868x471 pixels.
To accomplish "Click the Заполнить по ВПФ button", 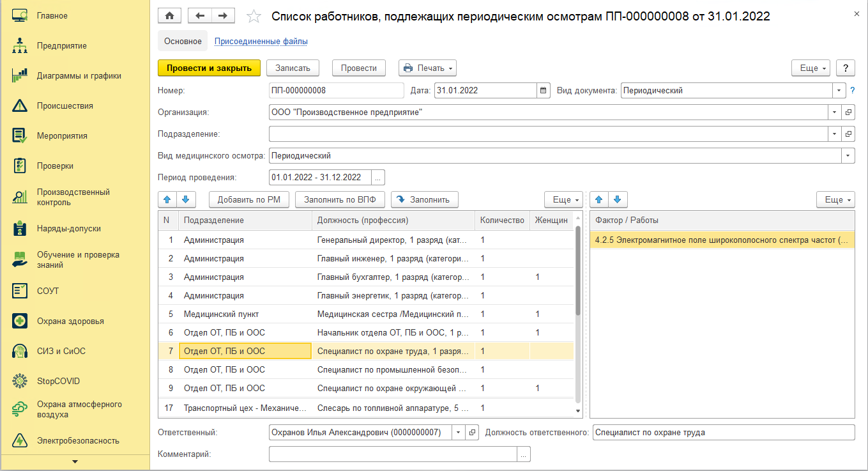I will (x=340, y=199).
